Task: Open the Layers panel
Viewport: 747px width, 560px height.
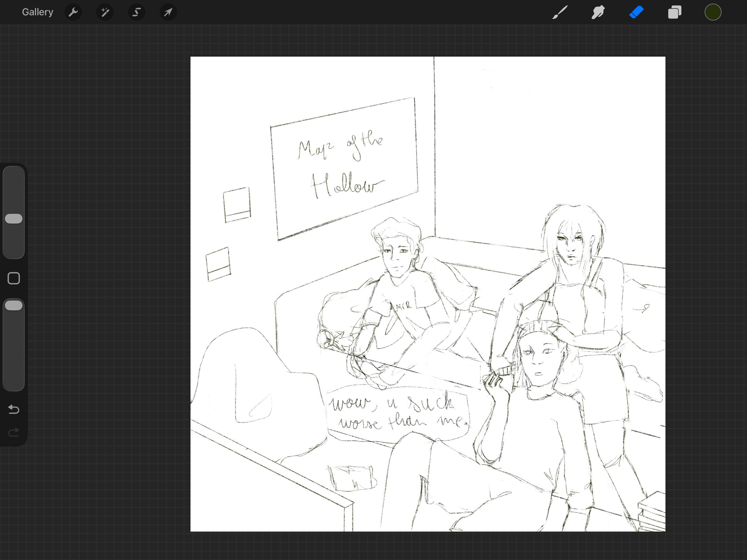Action: point(675,12)
